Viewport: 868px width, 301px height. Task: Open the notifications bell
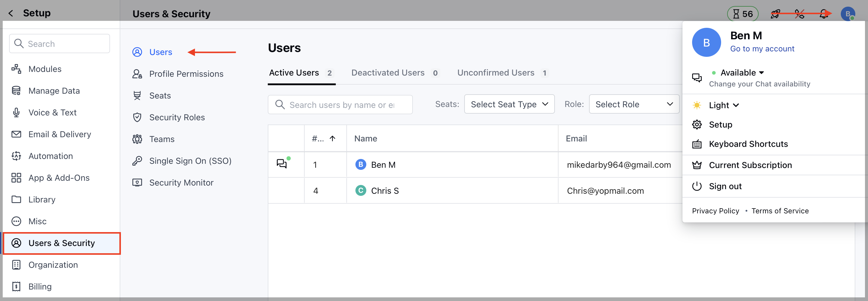pos(824,14)
